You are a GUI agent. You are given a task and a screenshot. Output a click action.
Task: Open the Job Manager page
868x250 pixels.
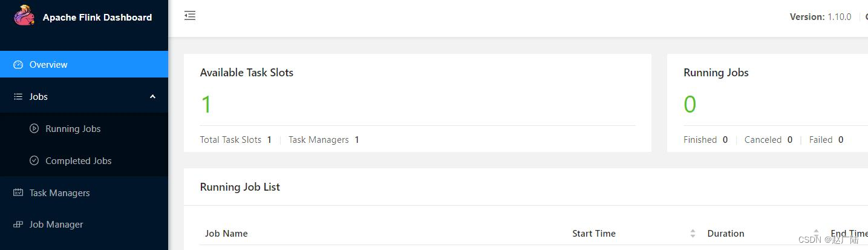tap(84, 225)
